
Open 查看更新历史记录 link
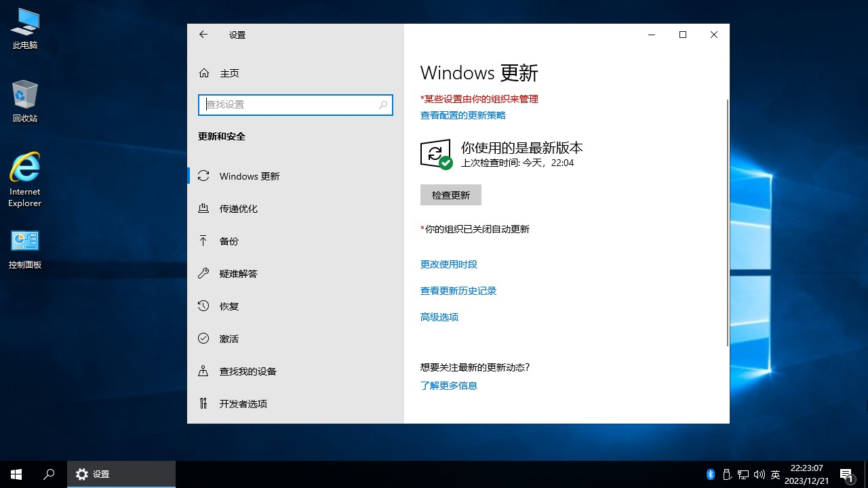click(x=458, y=291)
